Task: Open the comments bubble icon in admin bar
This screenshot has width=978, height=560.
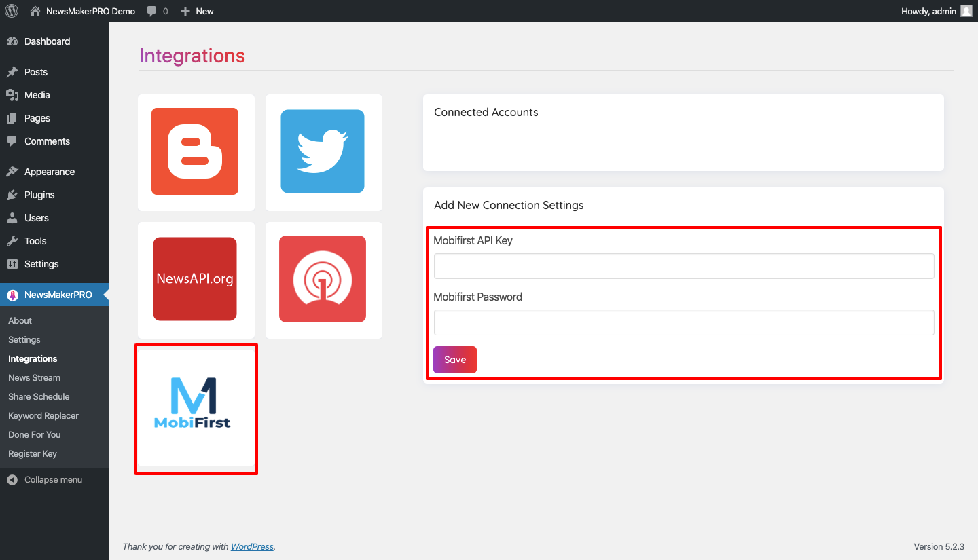Action: 152,12
